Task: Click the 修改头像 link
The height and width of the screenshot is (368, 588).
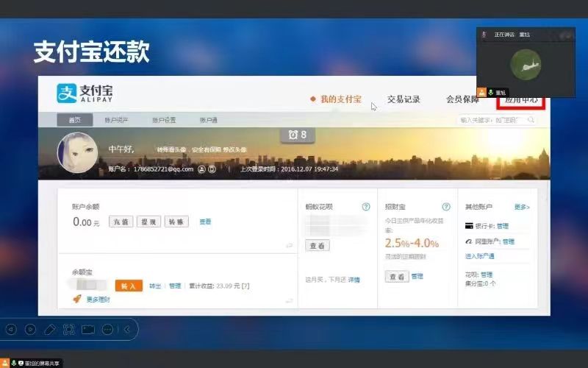Action: (x=234, y=149)
